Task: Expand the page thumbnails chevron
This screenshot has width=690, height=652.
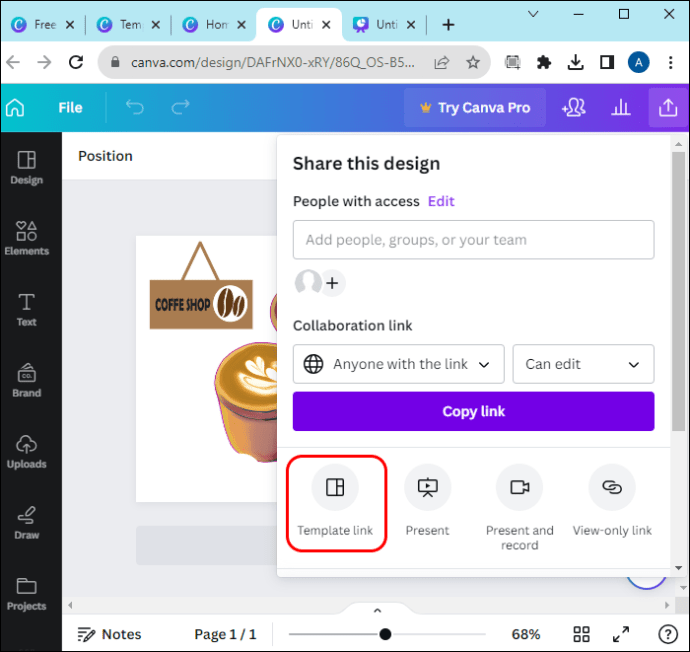Action: [377, 610]
